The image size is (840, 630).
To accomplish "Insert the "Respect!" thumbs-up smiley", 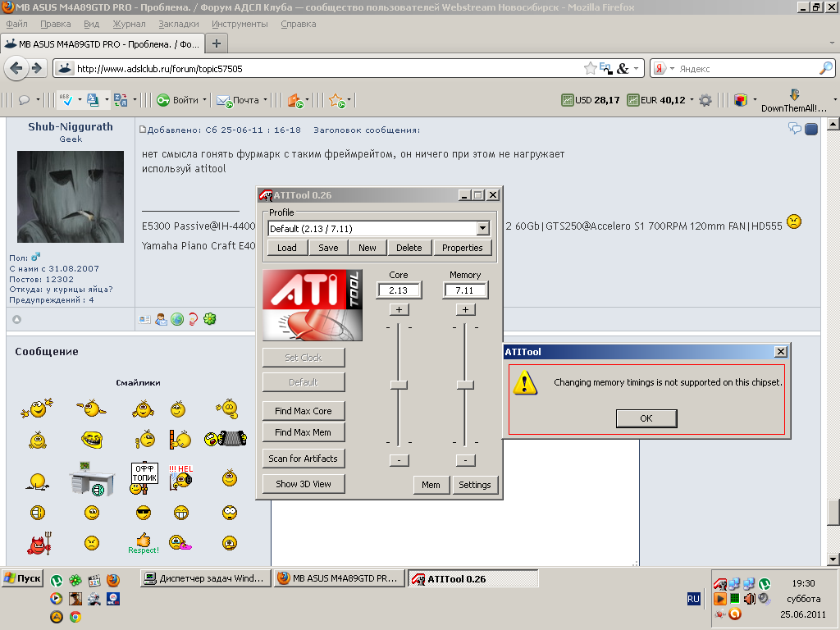I will 144,543.
